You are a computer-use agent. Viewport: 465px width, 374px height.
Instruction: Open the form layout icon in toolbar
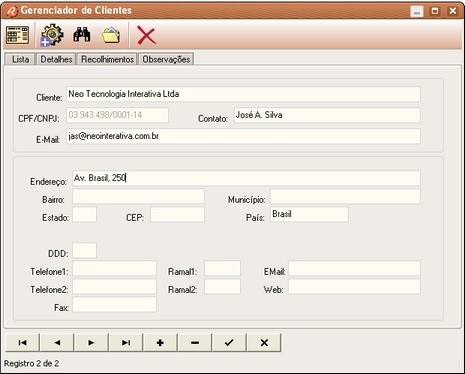pyautogui.click(x=17, y=35)
